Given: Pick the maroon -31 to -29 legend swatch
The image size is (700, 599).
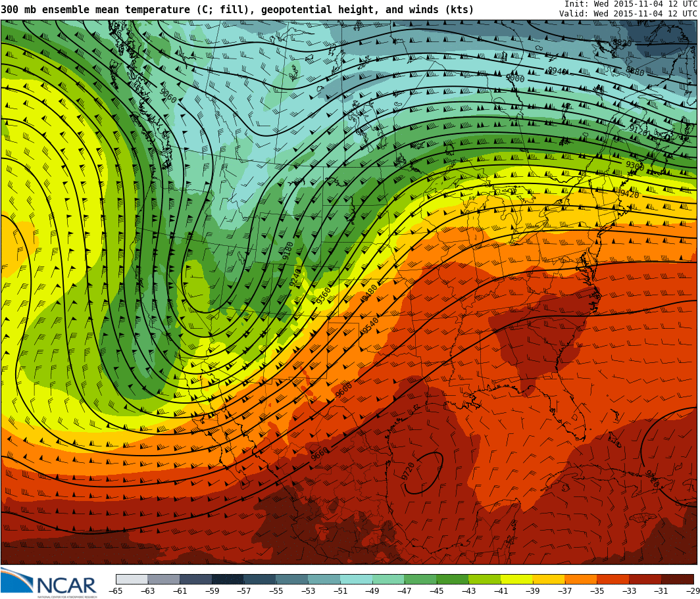Looking at the screenshot, I should (x=678, y=579).
